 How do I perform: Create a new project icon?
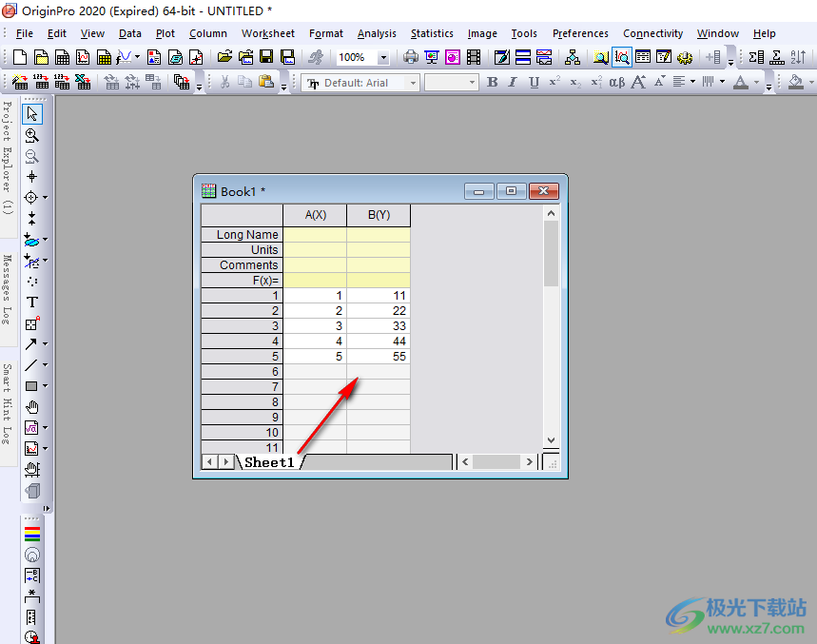tap(20, 57)
